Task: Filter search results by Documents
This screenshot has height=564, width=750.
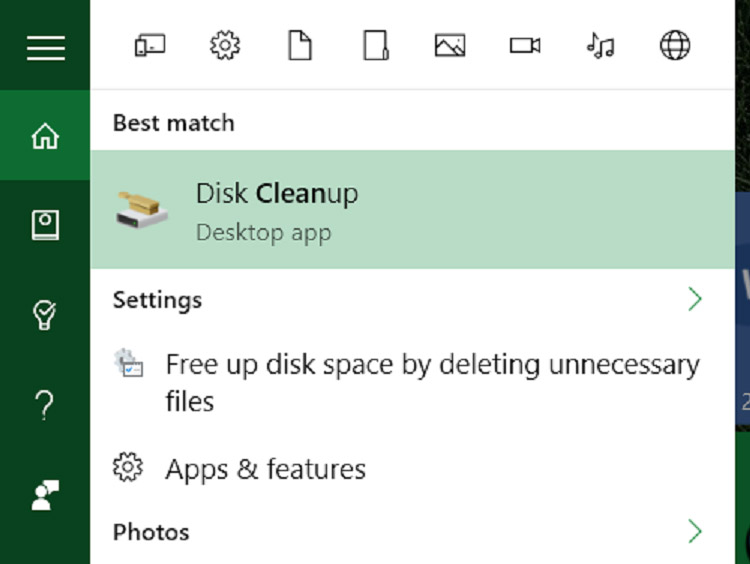Action: tap(300, 45)
